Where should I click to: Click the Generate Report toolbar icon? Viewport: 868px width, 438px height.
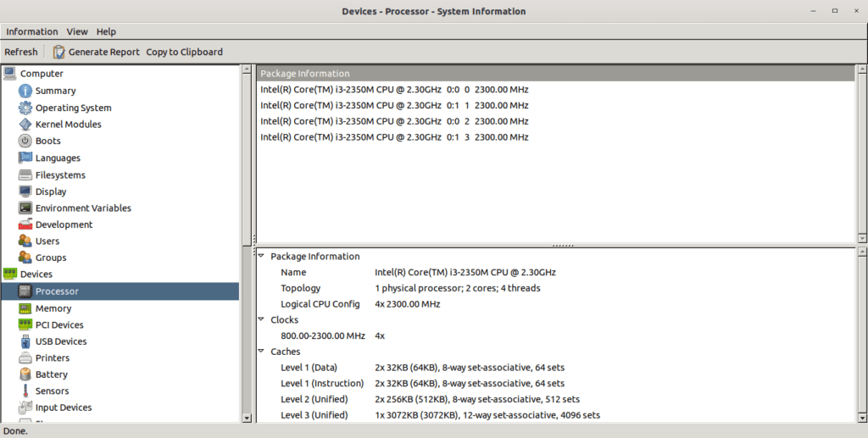59,52
